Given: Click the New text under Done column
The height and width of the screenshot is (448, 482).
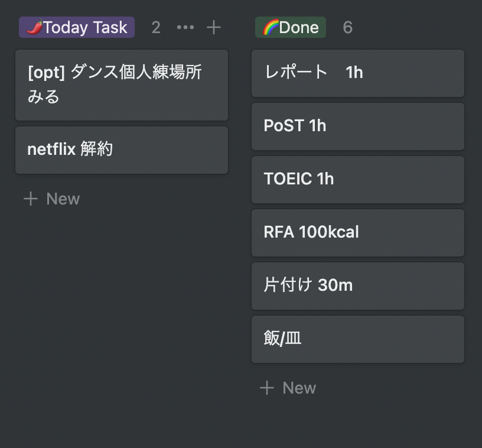Looking at the screenshot, I should click(x=299, y=388).
